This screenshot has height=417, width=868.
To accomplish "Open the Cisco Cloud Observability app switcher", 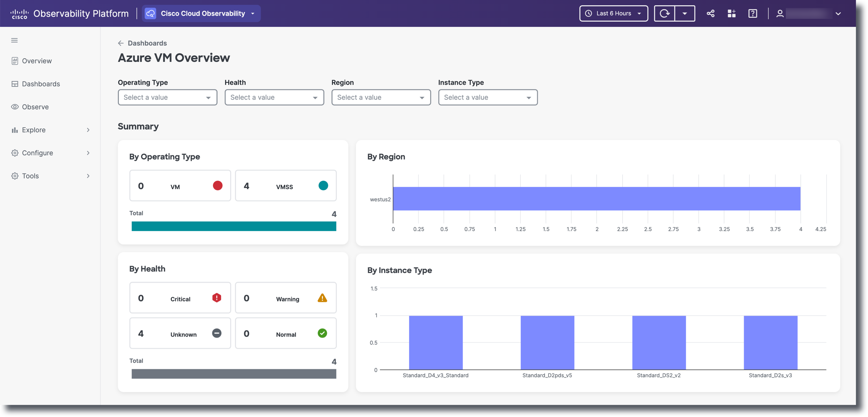I will point(201,14).
